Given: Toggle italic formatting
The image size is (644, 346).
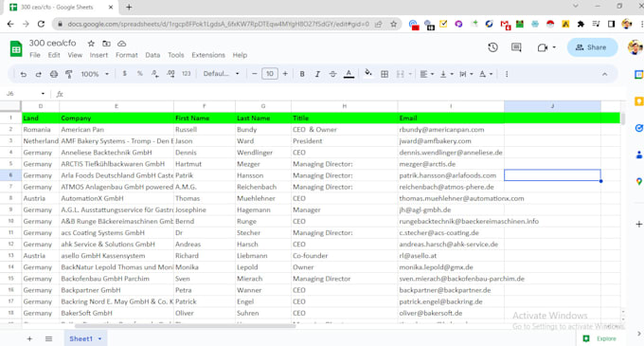Looking at the screenshot, I should click(317, 74).
